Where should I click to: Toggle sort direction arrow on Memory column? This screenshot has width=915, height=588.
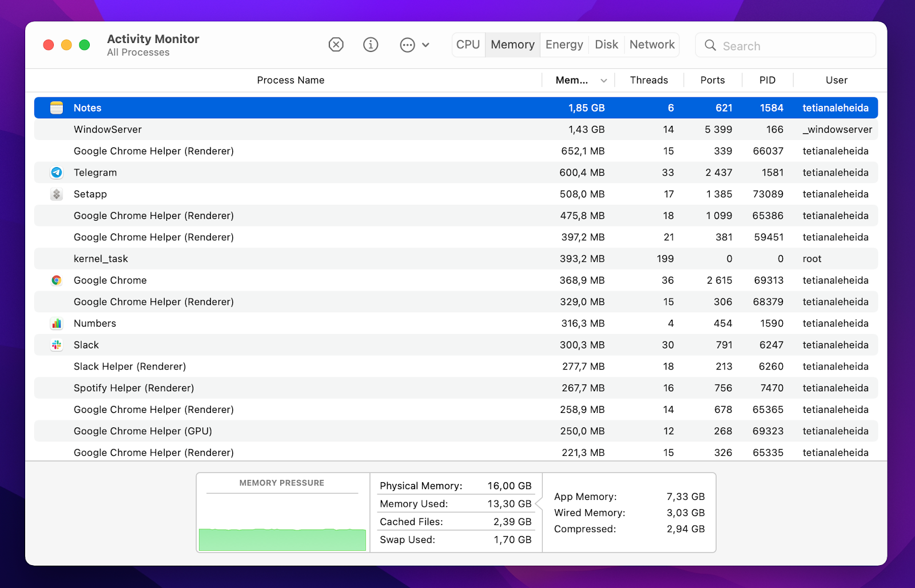[x=604, y=81]
